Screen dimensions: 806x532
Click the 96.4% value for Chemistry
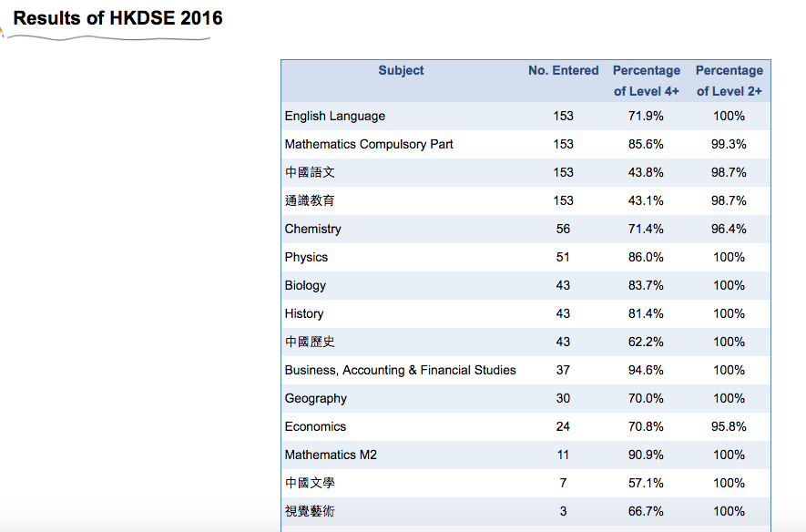(729, 230)
